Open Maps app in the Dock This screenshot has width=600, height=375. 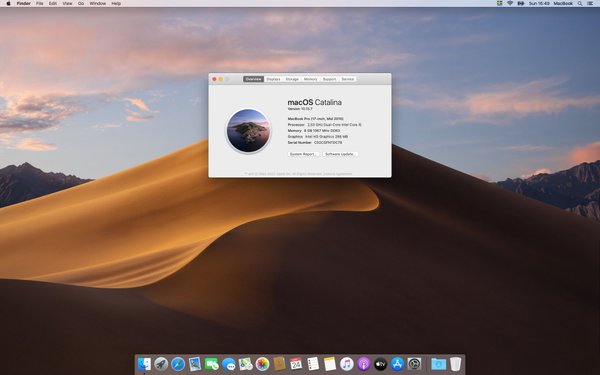tap(245, 364)
